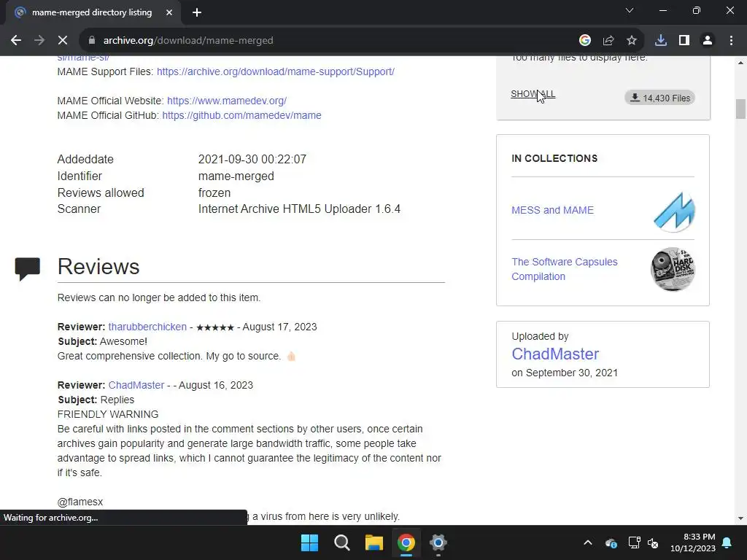Screen dimensions: 747x560
Task: Click the Reviews heading
Action: [98, 266]
